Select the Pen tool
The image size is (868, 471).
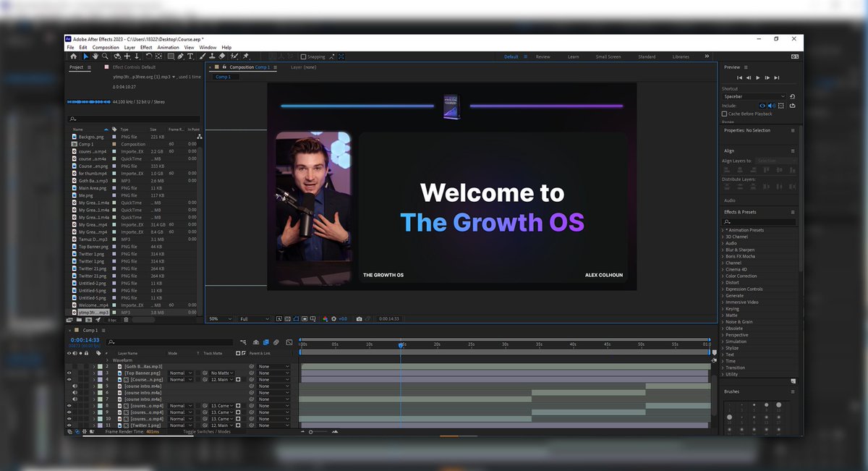[x=180, y=56]
